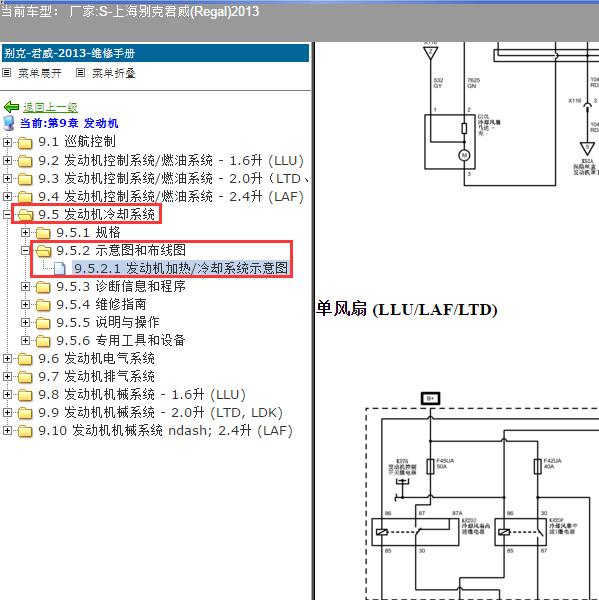Select 9.1 巡航控制 tree item
Viewport: 599px width, 600px height.
[x=77, y=142]
